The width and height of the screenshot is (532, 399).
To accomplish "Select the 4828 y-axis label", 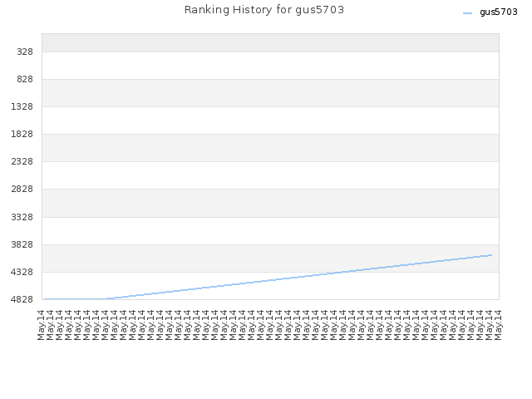I will (22, 299).
